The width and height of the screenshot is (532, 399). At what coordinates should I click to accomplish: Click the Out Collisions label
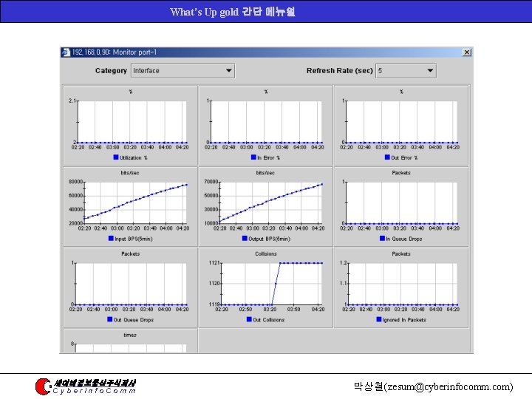(x=269, y=320)
